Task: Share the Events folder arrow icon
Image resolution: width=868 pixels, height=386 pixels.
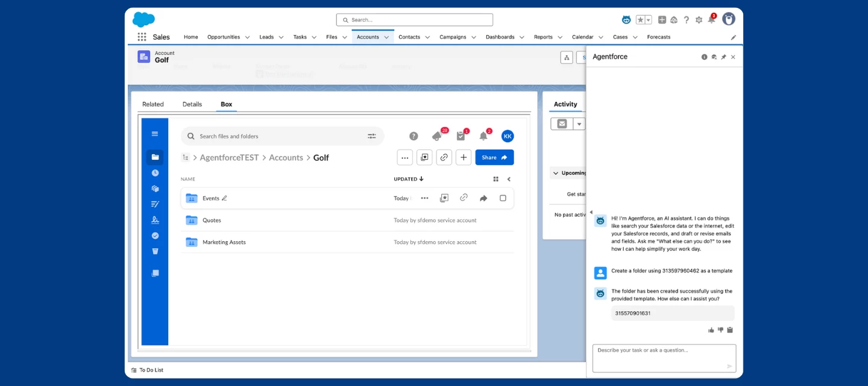Action: point(483,198)
